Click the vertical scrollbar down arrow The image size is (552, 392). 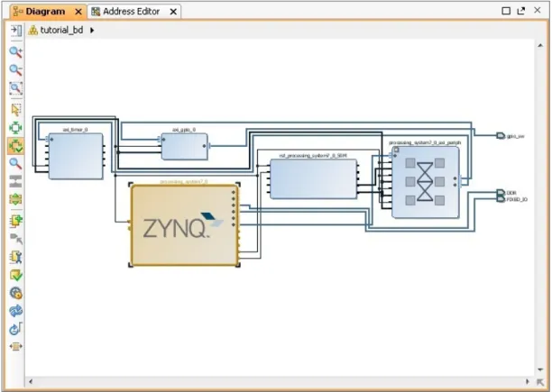point(540,369)
